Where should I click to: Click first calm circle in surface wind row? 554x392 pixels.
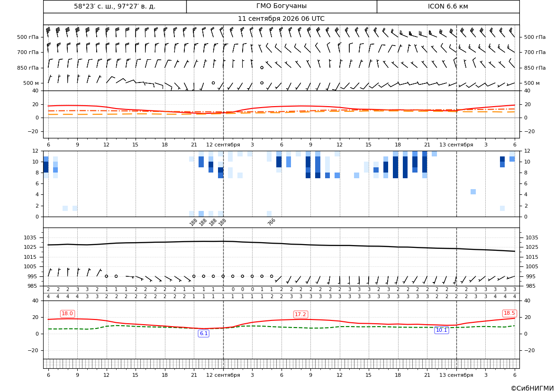pyautogui.click(x=106, y=276)
